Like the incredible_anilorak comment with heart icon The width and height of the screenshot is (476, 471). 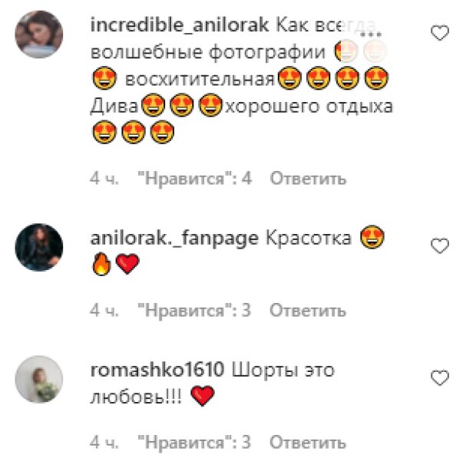[440, 32]
